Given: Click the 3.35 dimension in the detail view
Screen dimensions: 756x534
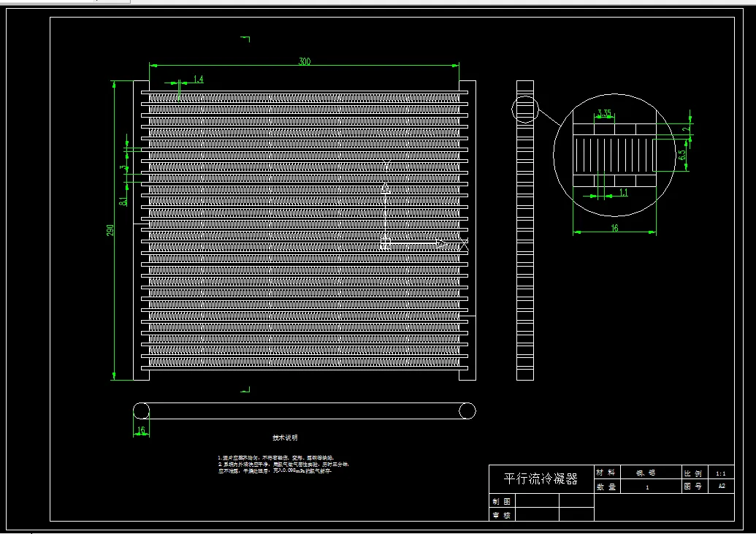Looking at the screenshot, I should pos(604,113).
